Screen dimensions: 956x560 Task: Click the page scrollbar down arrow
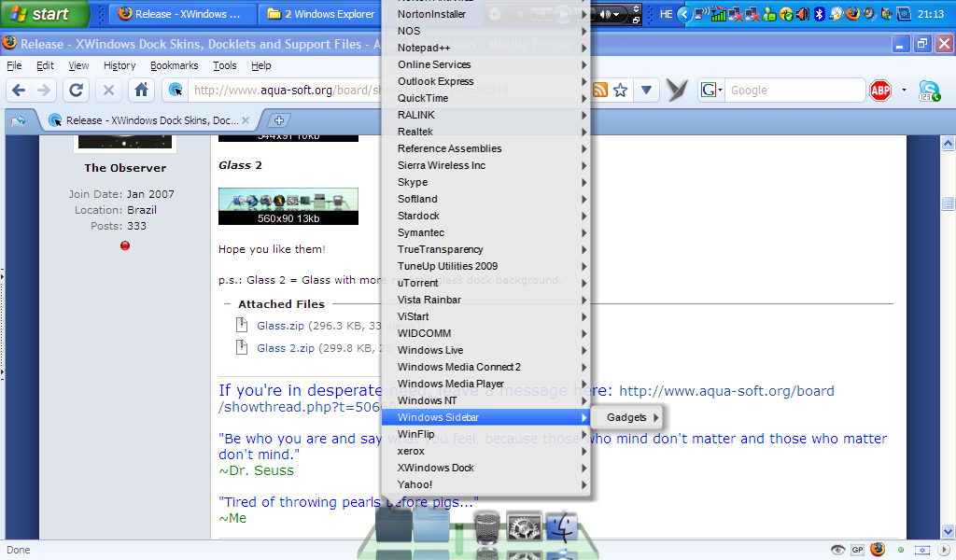tap(948, 532)
